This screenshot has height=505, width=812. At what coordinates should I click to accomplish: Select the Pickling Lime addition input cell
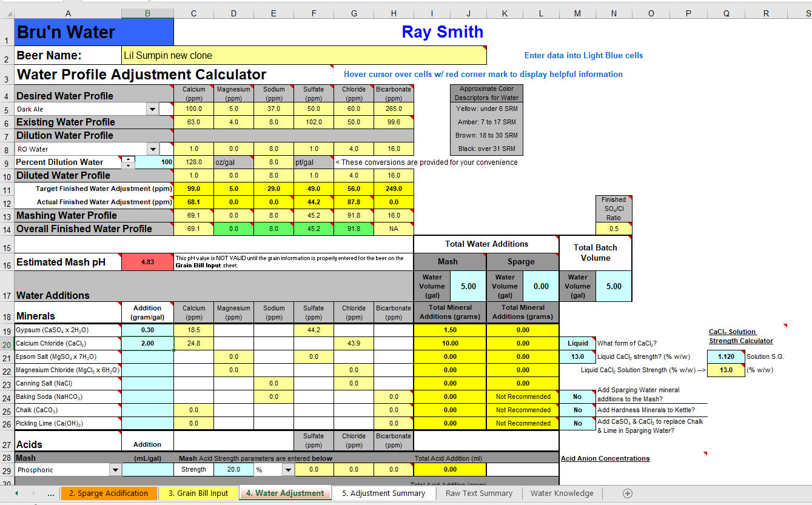point(147,423)
